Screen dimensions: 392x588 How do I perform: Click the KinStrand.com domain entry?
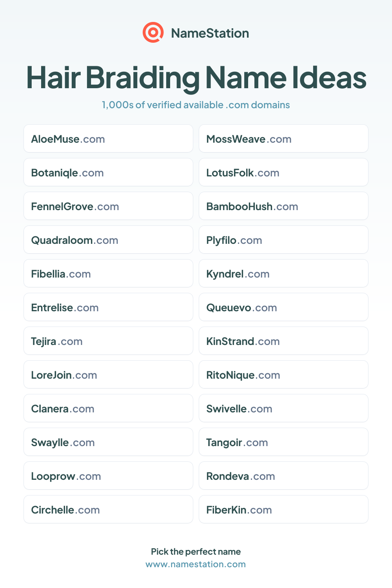coord(283,341)
